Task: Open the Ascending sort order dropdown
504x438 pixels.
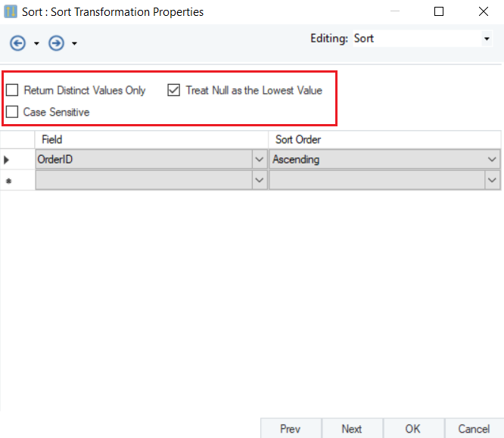Action: [x=493, y=160]
